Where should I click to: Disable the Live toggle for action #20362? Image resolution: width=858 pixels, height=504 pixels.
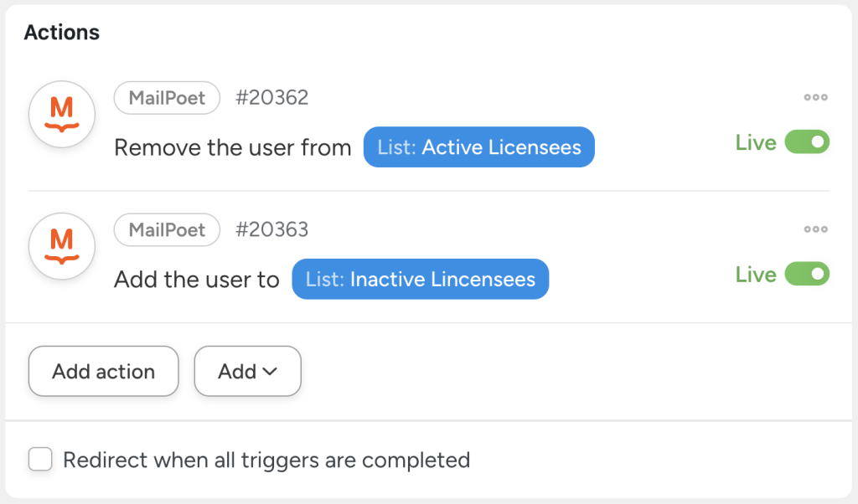click(806, 142)
